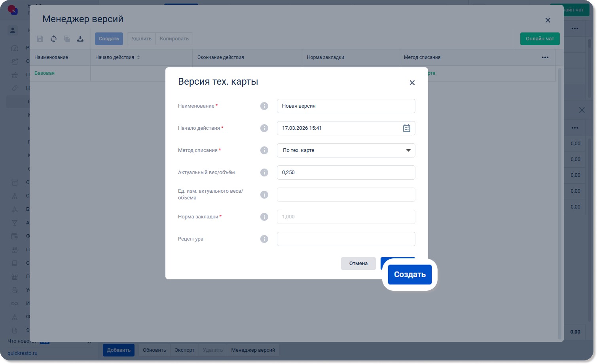The height and width of the screenshot is (364, 597).
Task: Click the save disk icon in toolbar
Action: pyautogui.click(x=40, y=39)
